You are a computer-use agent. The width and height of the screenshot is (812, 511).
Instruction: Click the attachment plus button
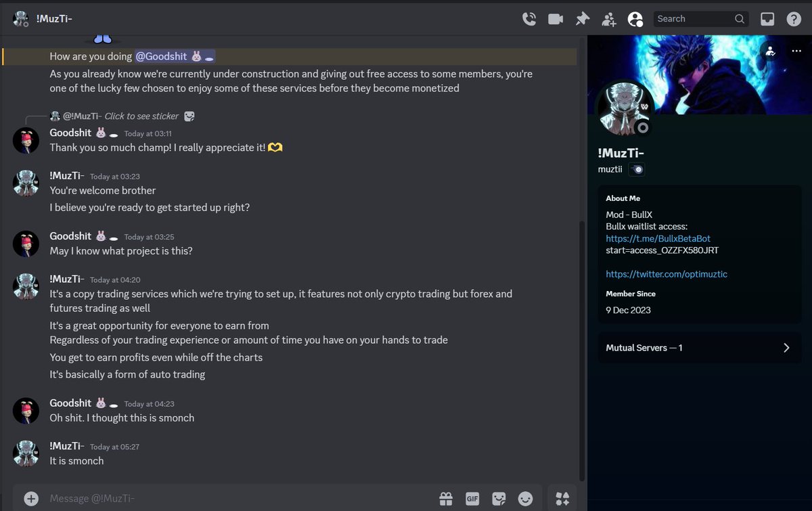(32, 498)
